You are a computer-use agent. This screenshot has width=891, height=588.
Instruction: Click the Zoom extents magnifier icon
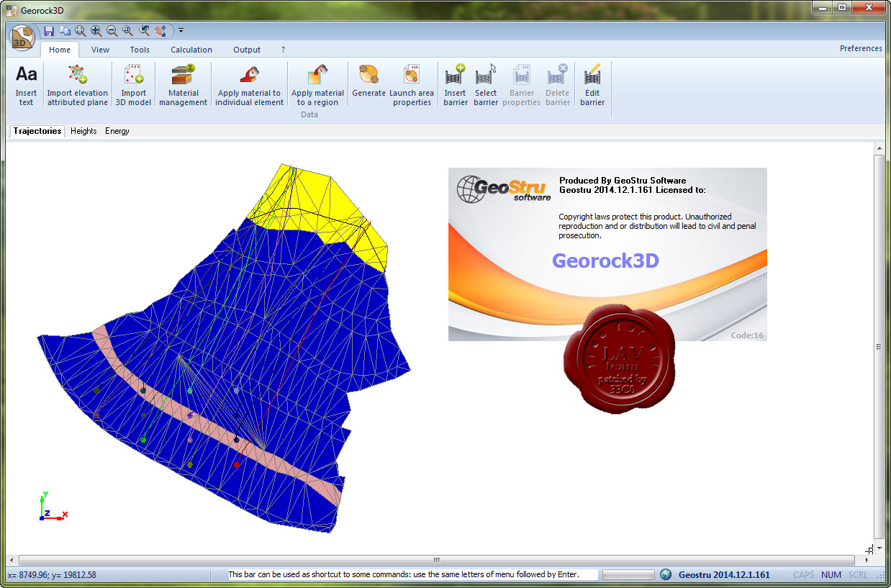coord(81,30)
